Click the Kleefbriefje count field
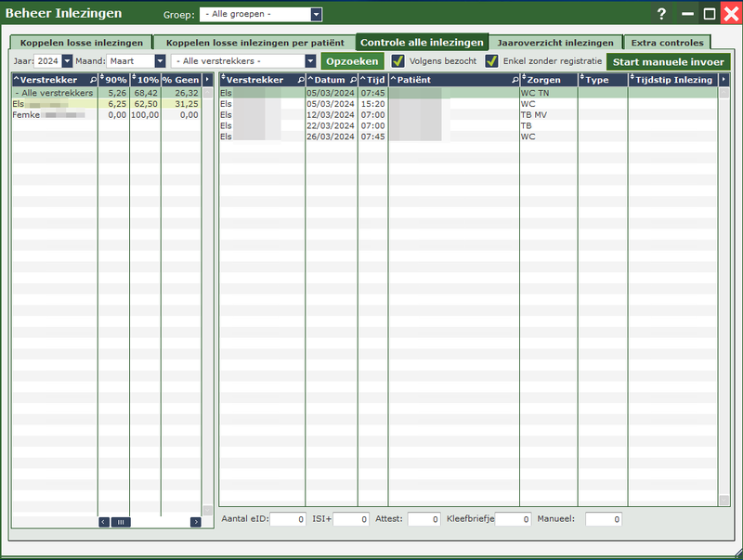This screenshot has height=560, width=743. (513, 519)
